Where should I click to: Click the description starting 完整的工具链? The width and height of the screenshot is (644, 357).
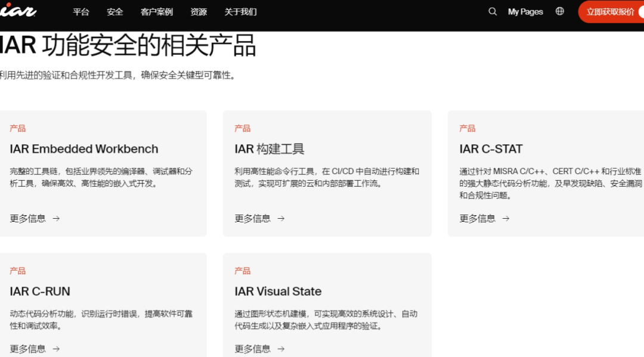(x=101, y=177)
